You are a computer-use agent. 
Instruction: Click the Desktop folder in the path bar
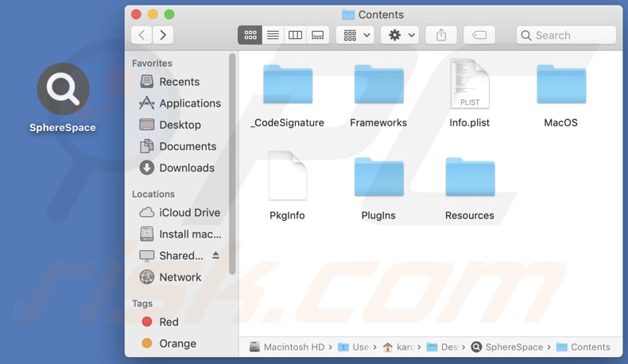pos(442,347)
